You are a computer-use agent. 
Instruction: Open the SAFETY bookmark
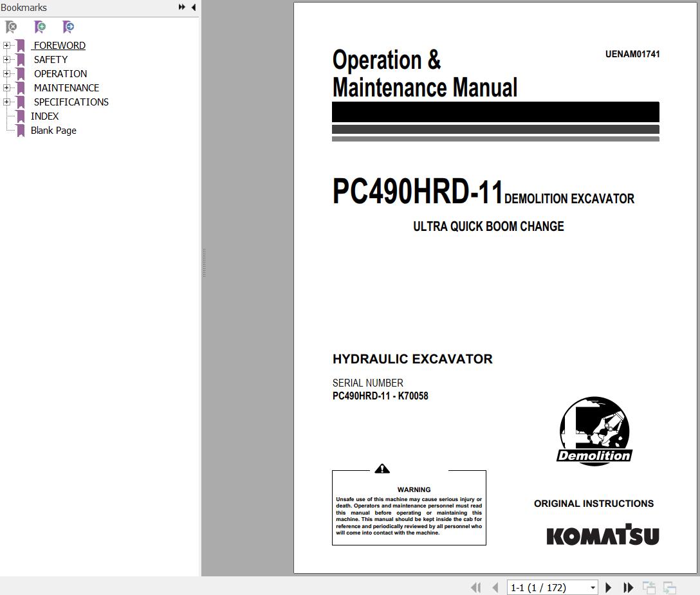[x=51, y=60]
